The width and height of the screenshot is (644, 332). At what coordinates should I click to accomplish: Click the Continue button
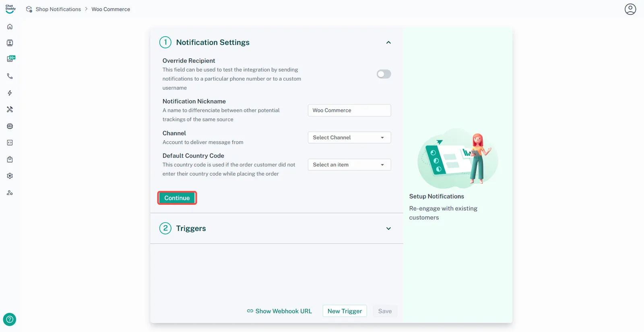pos(177,198)
